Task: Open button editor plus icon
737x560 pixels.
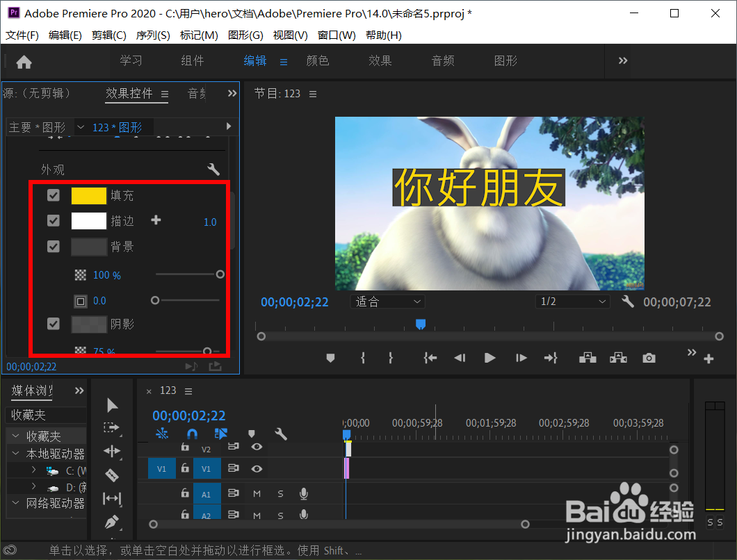Action: [x=708, y=359]
